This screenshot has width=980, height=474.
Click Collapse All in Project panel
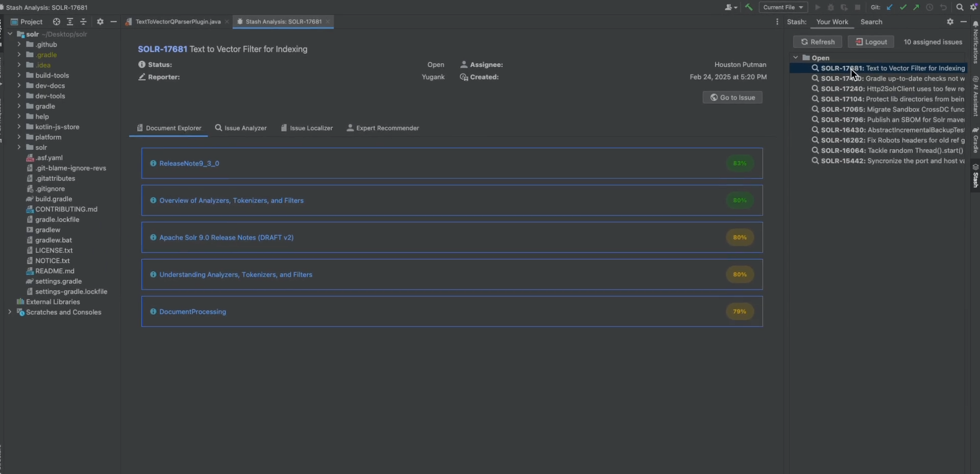pos(83,21)
